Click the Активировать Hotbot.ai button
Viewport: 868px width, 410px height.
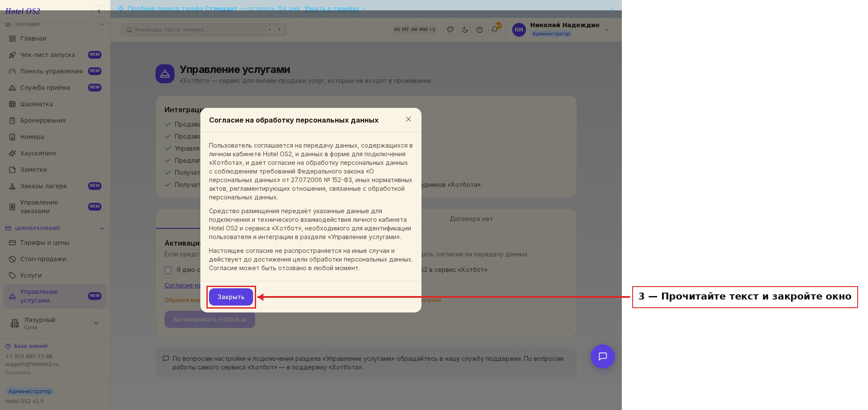coord(210,320)
